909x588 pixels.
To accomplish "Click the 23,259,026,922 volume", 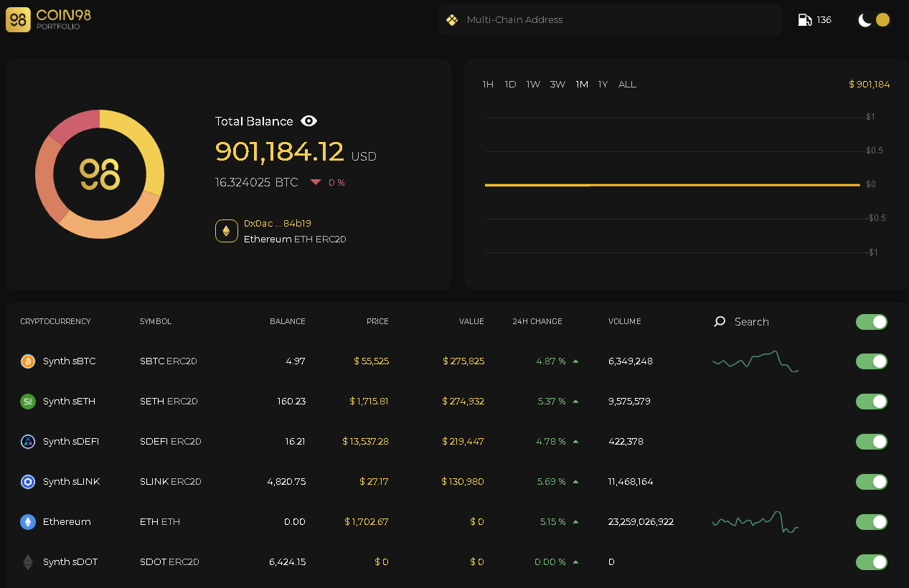I will pyautogui.click(x=641, y=522).
